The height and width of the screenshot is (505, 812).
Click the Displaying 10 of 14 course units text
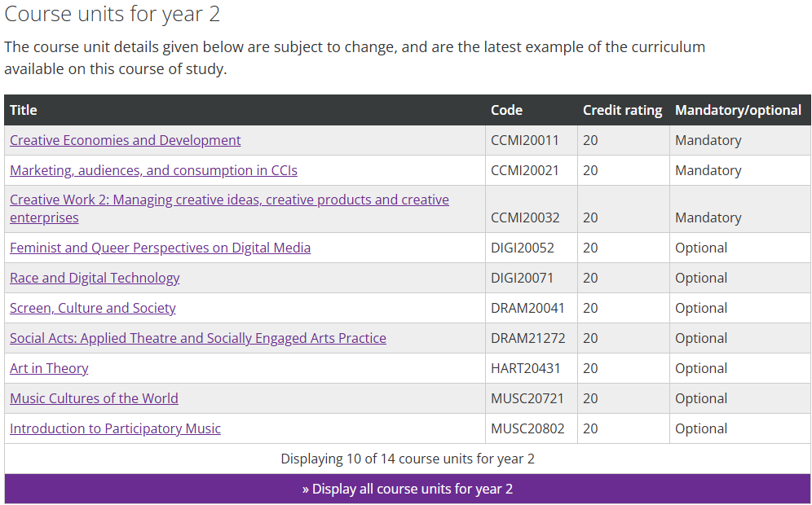coord(408,459)
